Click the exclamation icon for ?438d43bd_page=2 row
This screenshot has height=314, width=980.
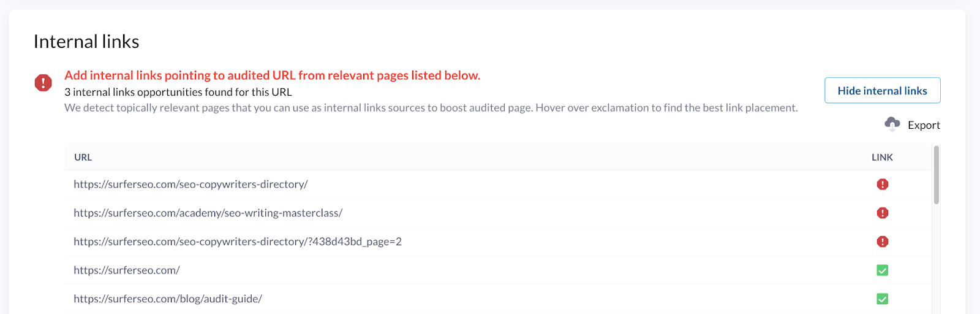coord(883,242)
